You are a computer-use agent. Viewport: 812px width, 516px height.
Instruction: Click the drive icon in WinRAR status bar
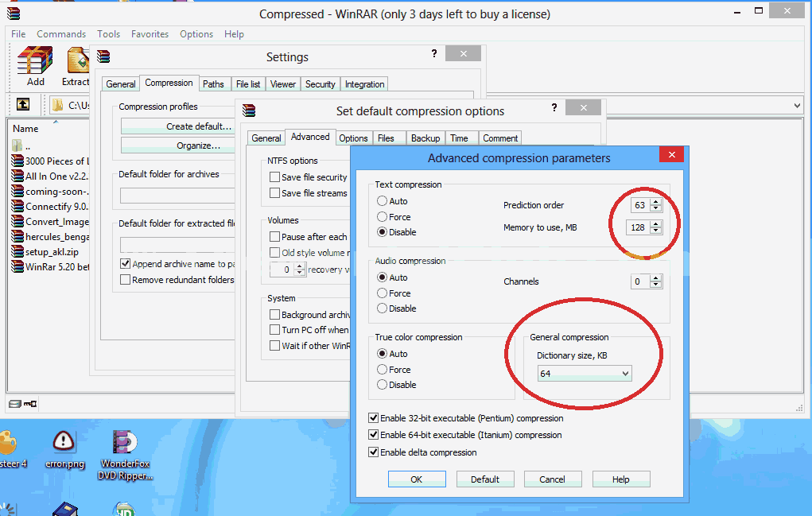point(15,404)
